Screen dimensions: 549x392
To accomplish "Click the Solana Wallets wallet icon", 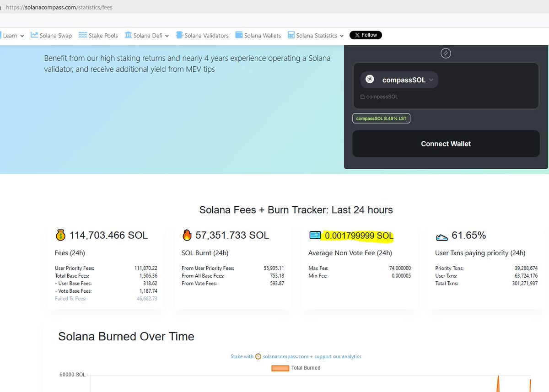I will click(x=239, y=35).
